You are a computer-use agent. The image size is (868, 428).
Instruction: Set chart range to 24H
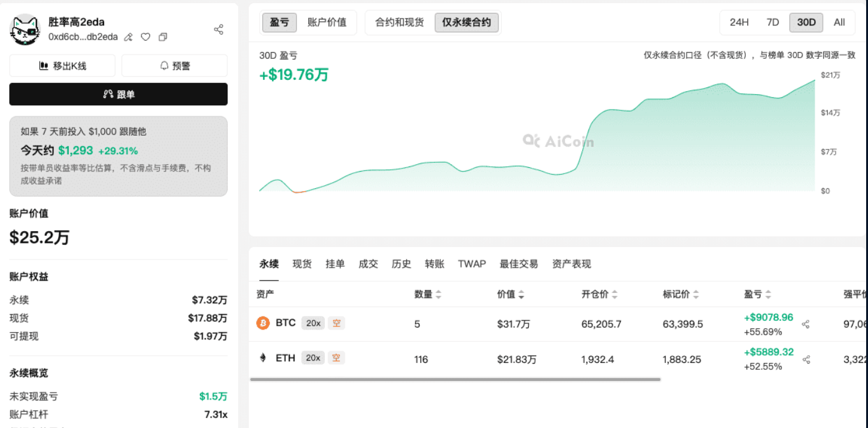[739, 22]
